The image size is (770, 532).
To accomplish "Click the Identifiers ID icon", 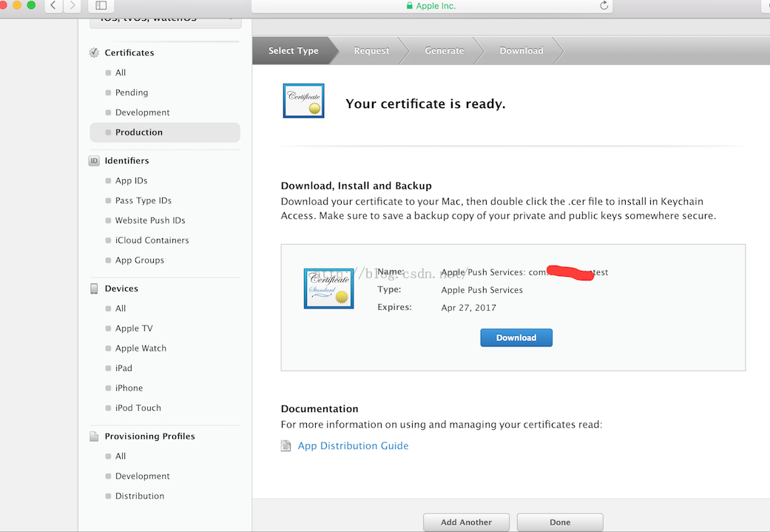I will pos(94,161).
